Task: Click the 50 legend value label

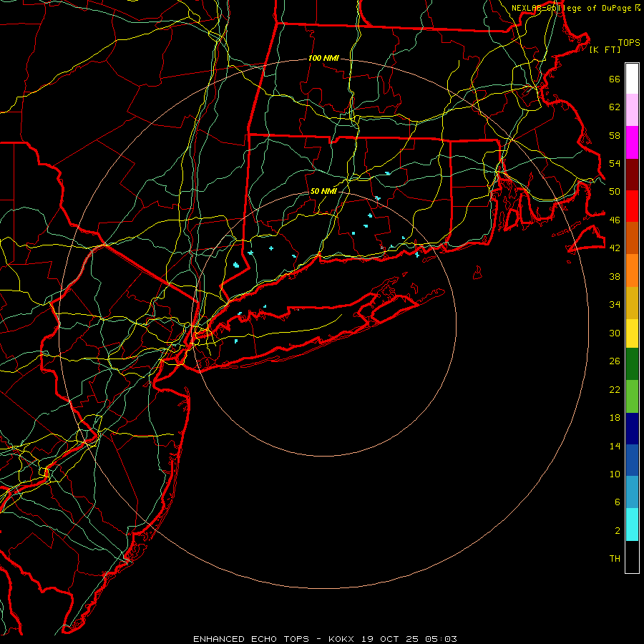Action: pos(615,191)
